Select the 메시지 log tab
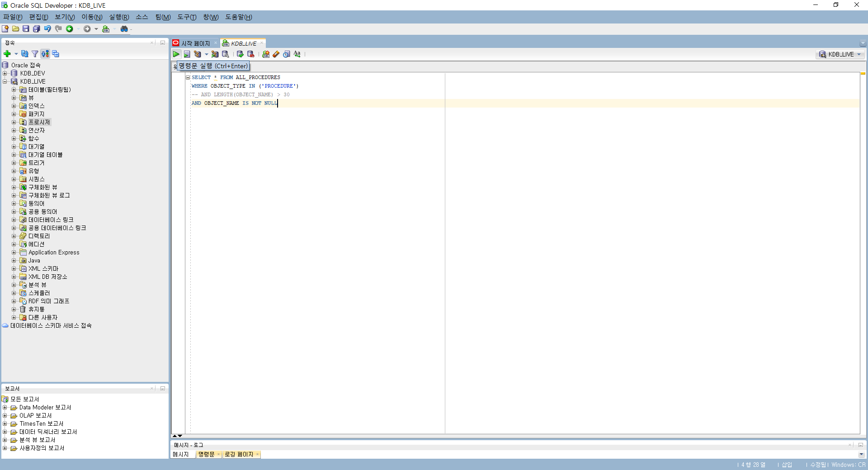 click(x=180, y=454)
